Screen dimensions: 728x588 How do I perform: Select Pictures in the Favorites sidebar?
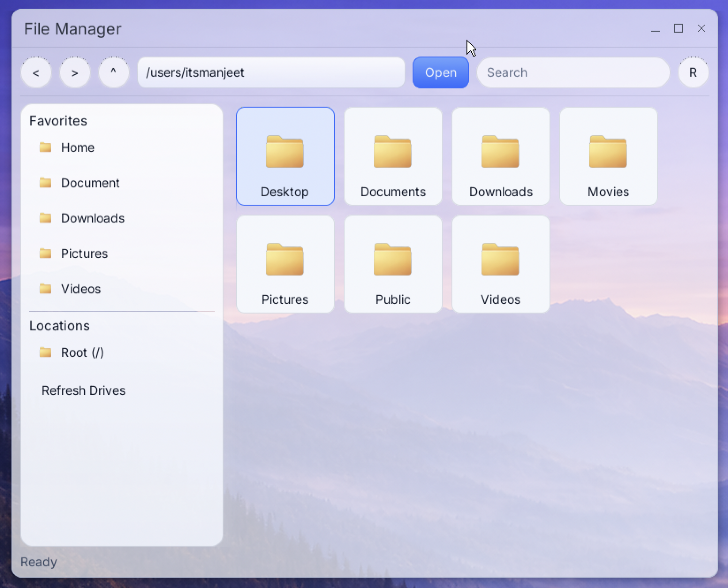pyautogui.click(x=84, y=253)
